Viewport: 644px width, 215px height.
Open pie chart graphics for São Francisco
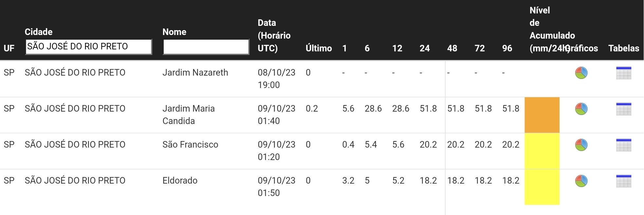(581, 145)
